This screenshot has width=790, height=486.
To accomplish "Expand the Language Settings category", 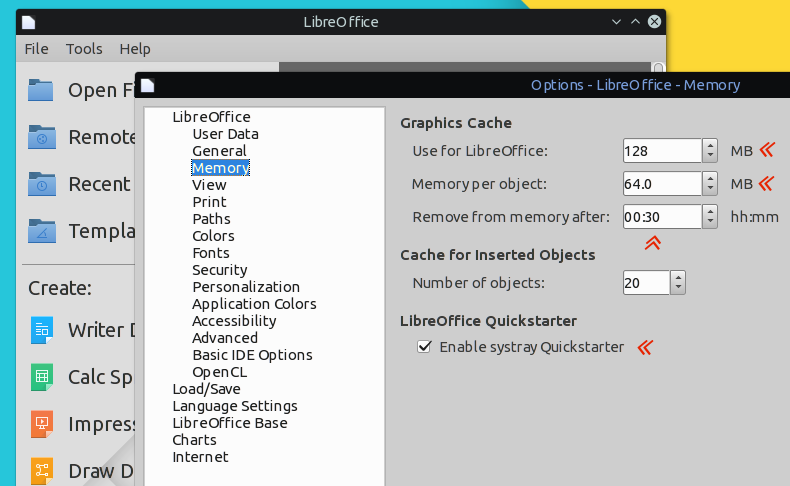I will tap(235, 406).
